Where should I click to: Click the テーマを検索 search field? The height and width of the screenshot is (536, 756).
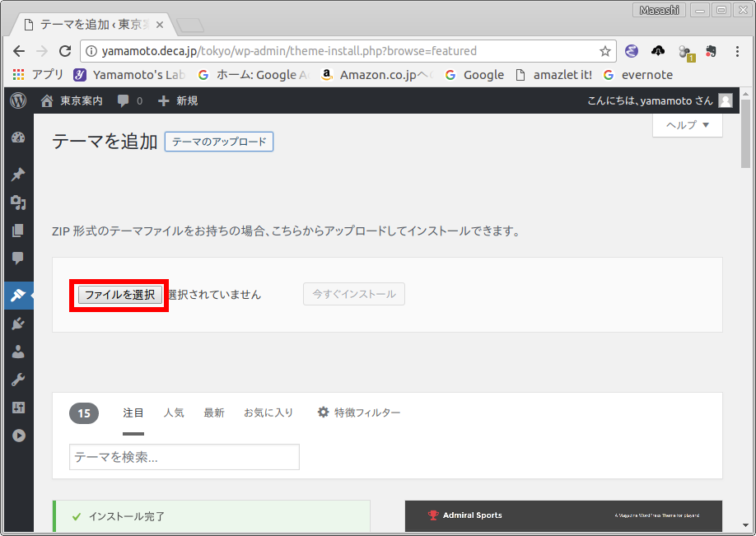click(184, 458)
